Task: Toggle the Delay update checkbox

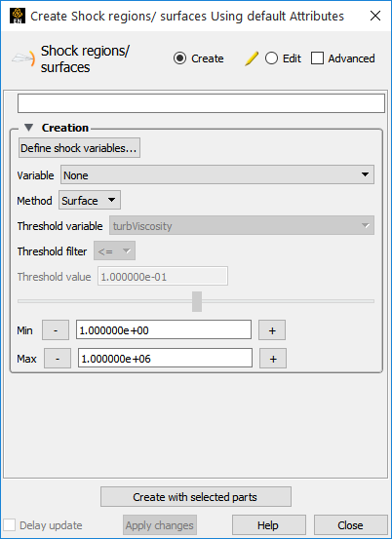Action: pos(10,525)
